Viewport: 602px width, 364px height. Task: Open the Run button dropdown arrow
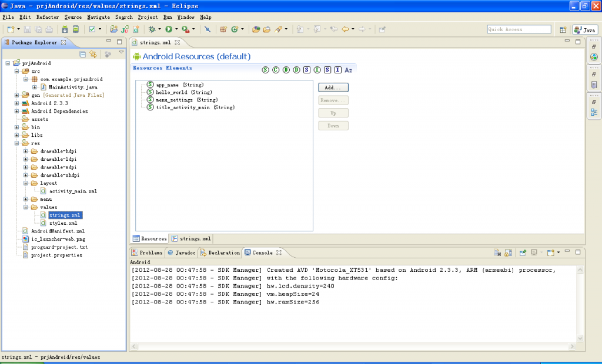pos(176,29)
